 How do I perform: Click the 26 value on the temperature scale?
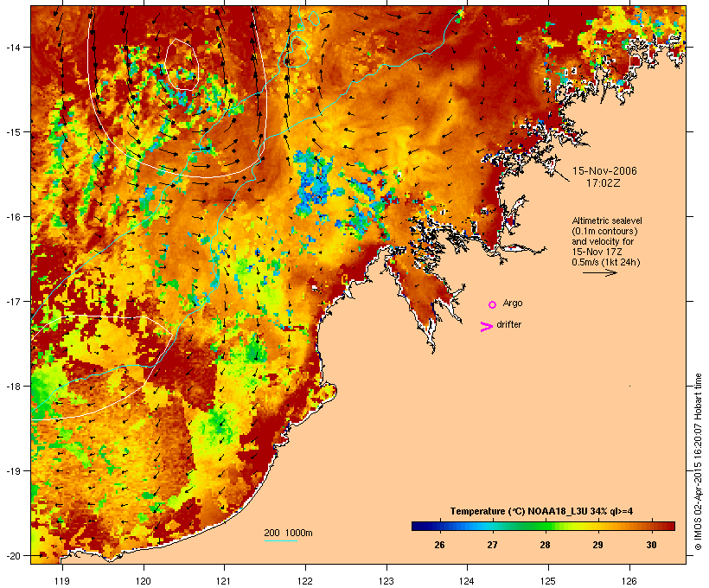point(439,545)
